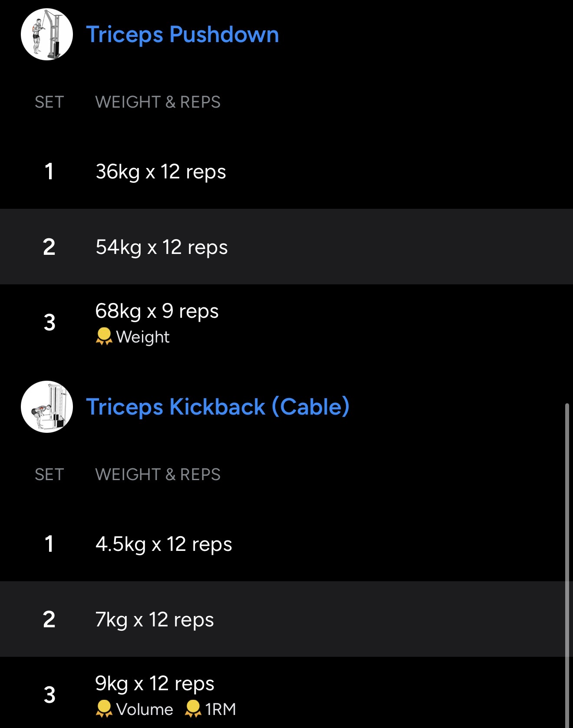Click the Volume medal icon on kickback set 3
This screenshot has width=573, height=728.
click(104, 709)
